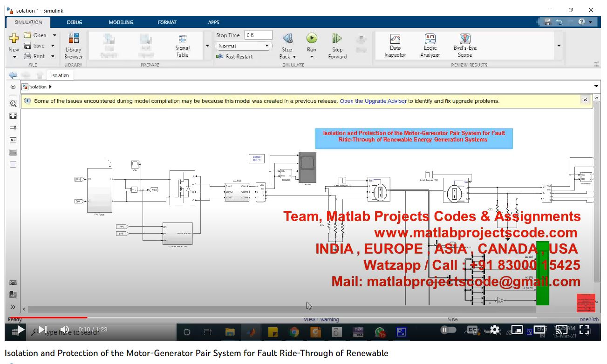Screen dimensions: 607x364
Task: Expand the Open dropdown arrow
Action: tap(54, 35)
